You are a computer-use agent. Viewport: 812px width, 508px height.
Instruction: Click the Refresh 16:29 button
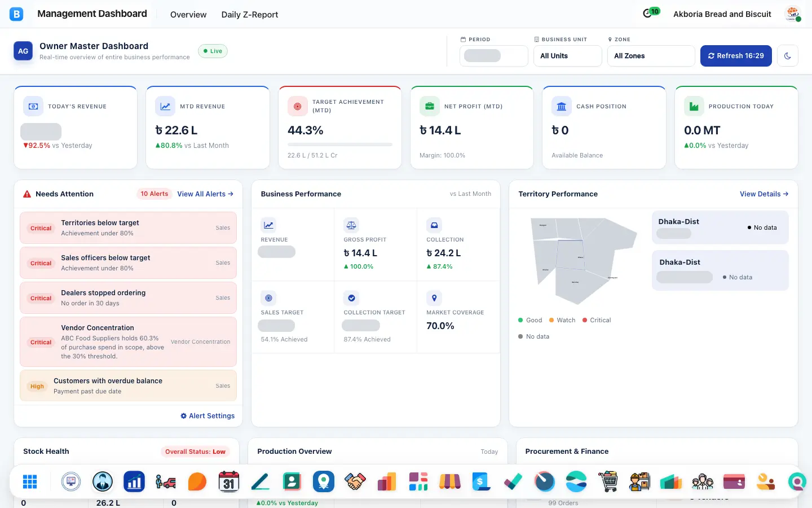(x=736, y=56)
